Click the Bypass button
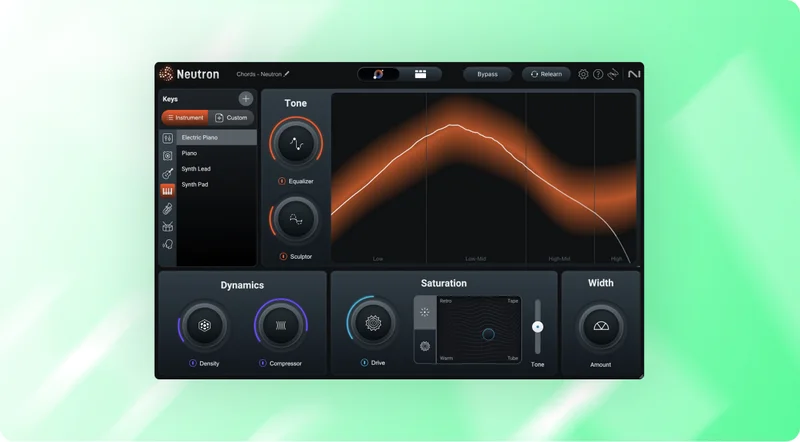 click(x=487, y=74)
